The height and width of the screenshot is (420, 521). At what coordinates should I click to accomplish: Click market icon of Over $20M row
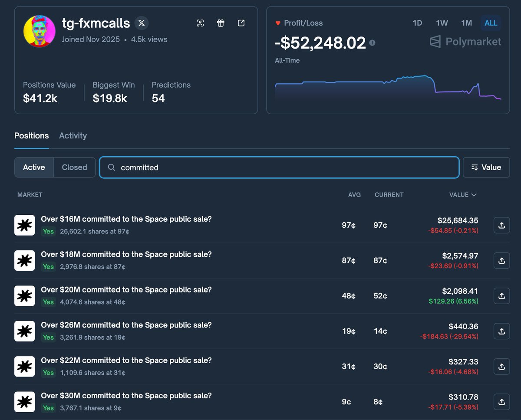tap(25, 296)
